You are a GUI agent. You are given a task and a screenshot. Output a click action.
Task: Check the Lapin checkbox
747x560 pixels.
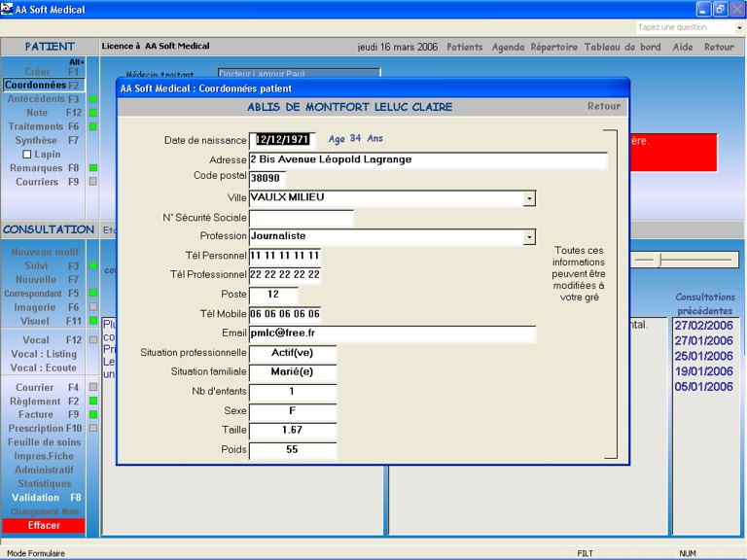pos(27,155)
